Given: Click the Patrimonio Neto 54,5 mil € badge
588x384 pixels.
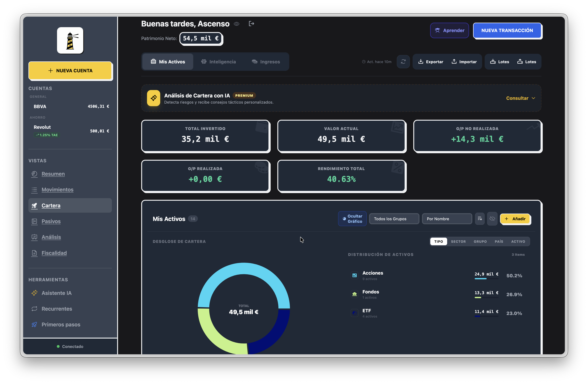Looking at the screenshot, I should pos(201,38).
